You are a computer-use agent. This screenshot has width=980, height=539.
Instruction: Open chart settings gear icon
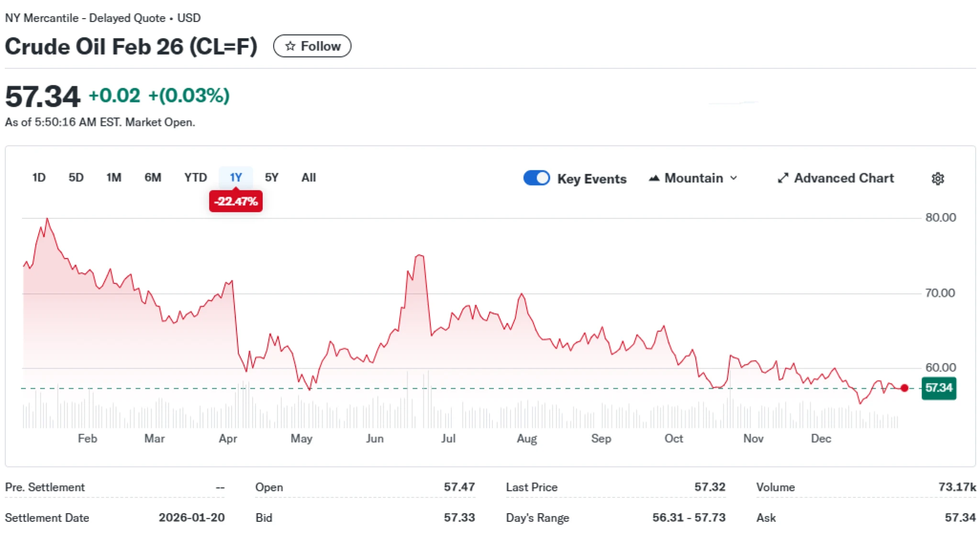pos(937,179)
